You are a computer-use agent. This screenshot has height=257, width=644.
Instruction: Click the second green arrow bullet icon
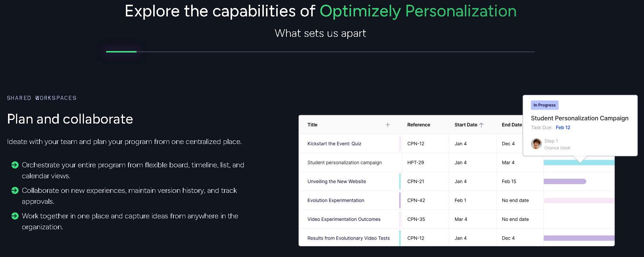tap(15, 191)
